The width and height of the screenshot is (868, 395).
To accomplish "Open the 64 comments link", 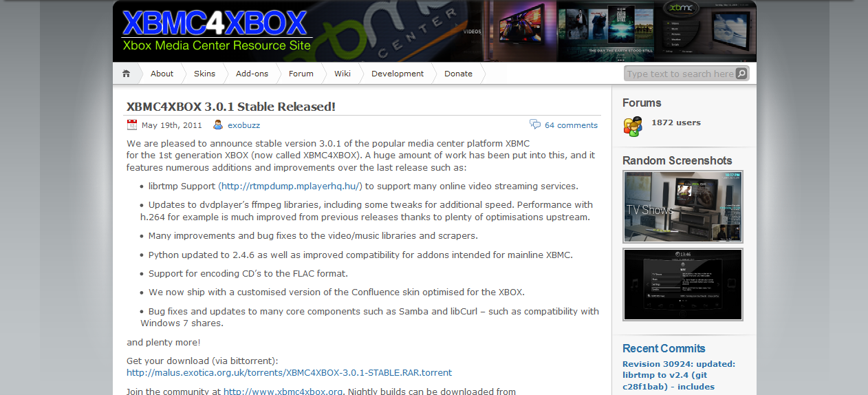I will (571, 125).
